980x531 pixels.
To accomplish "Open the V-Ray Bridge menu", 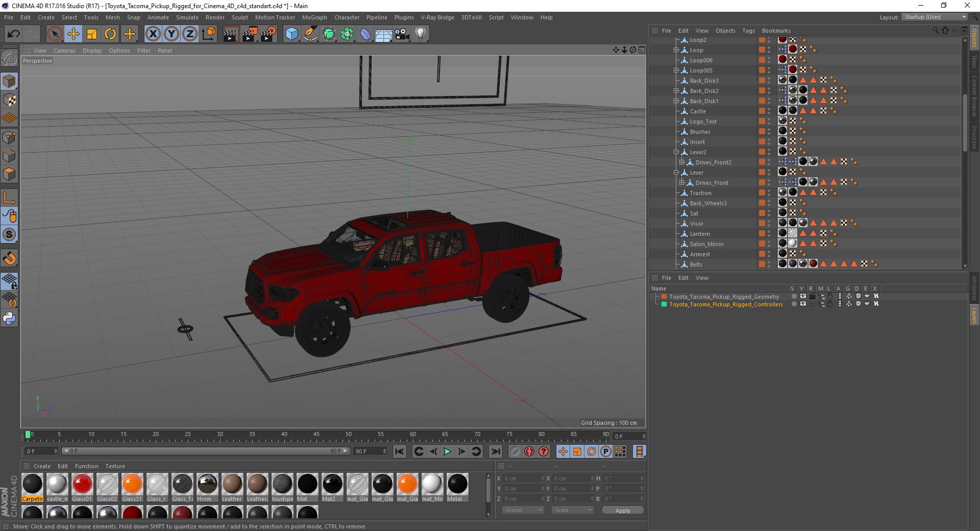I will (437, 17).
